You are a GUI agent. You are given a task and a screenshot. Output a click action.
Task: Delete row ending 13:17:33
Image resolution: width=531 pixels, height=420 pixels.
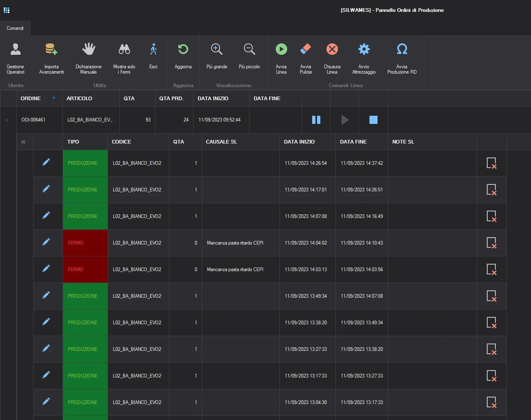coord(491,402)
